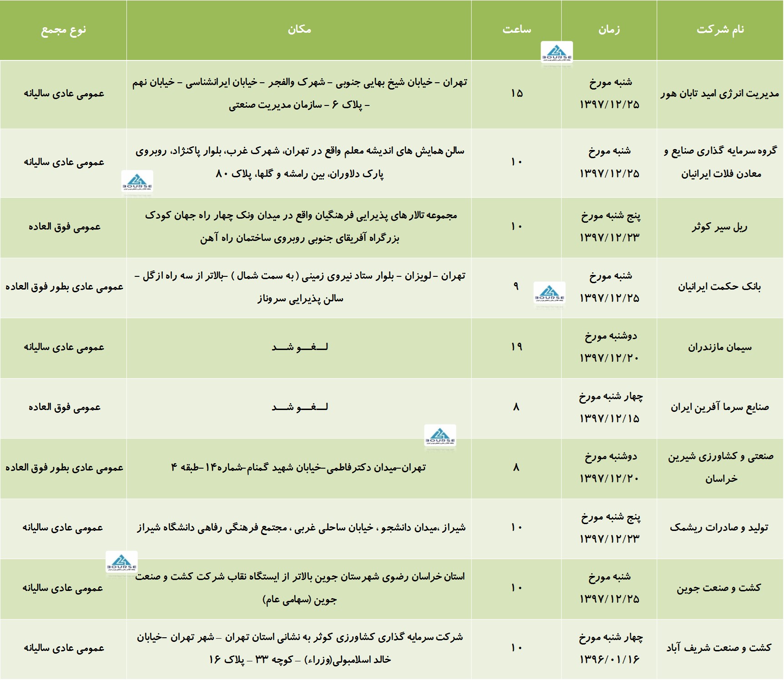784x680 pixels.
Task: Click the date in the سیمان مازندران row
Action: (609, 347)
